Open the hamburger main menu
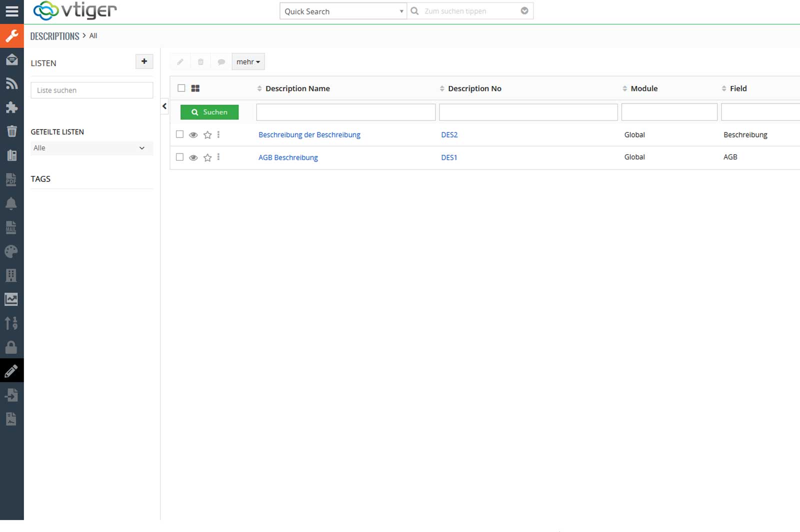Screen dimensions: 800x532 (11, 11)
